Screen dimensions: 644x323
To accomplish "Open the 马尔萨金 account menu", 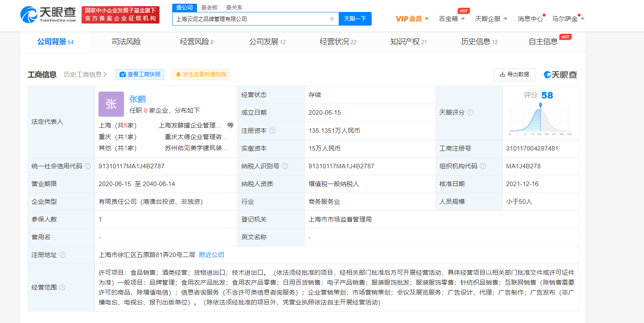I will (x=569, y=19).
